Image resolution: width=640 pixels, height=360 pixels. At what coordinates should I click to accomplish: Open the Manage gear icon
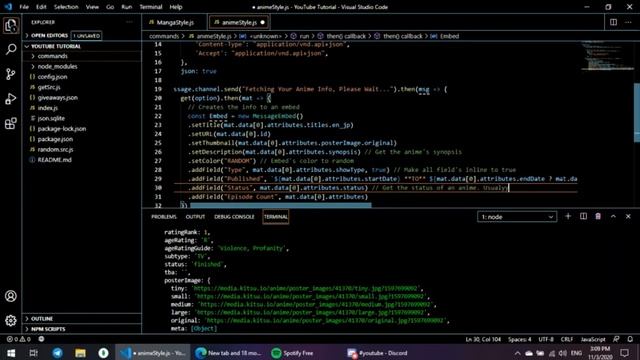(x=11, y=320)
